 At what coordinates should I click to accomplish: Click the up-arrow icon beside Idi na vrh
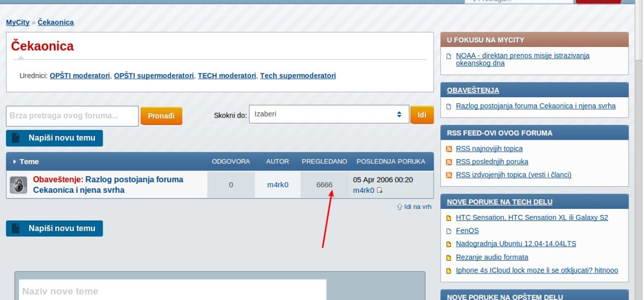[399, 207]
